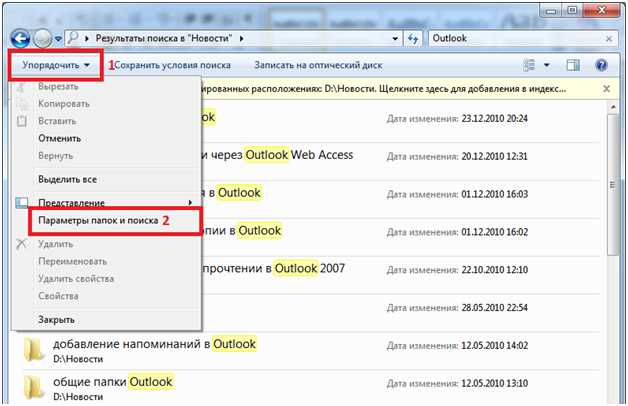Viewport: 628px width, 406px height.
Task: Open recent pages dropdown next to nav arrows
Action: (x=58, y=39)
